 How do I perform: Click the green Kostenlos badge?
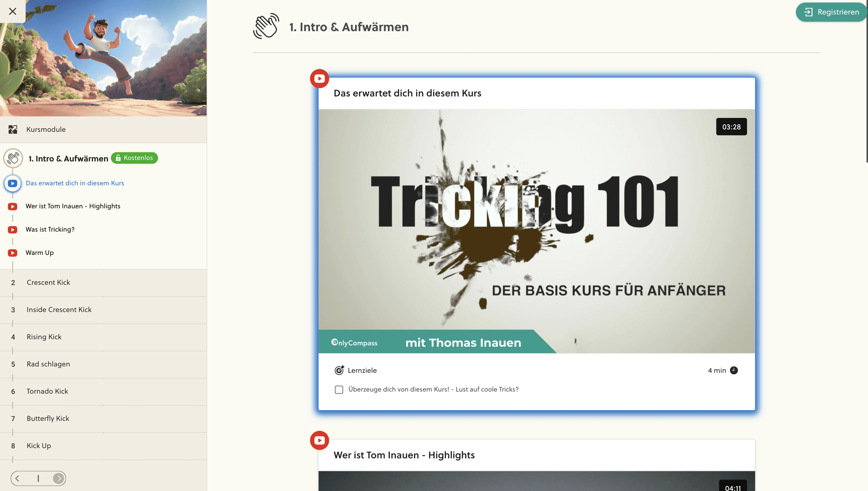[134, 158]
